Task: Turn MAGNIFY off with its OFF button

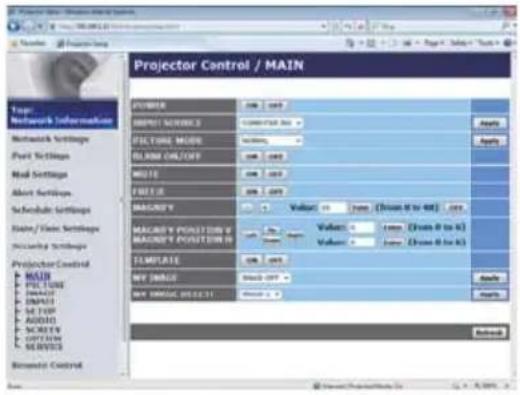Action: point(455,208)
